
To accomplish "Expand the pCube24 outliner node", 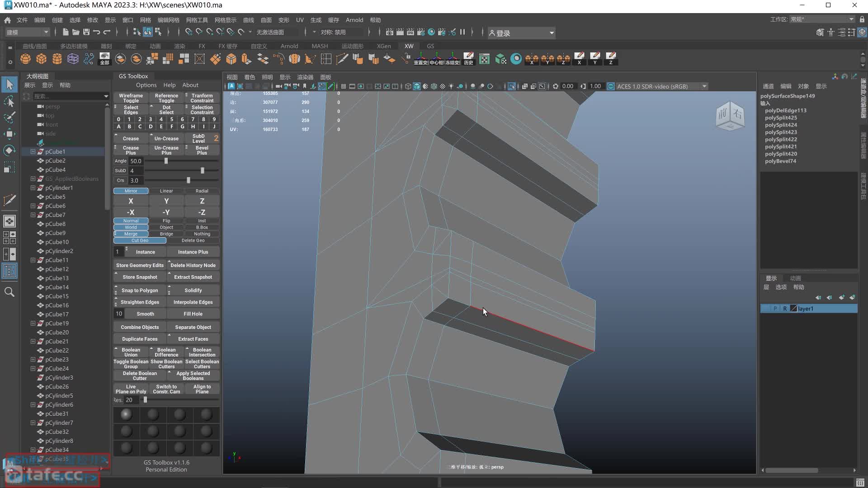I will tap(33, 369).
